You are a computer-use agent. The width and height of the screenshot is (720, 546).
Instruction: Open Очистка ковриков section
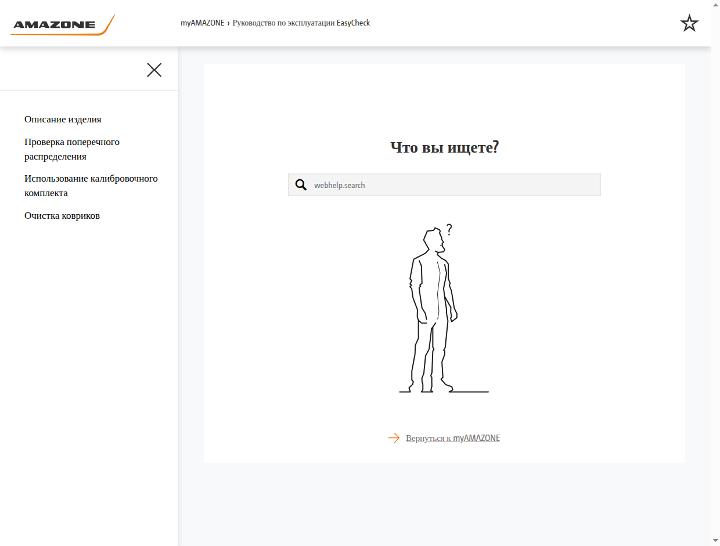(x=62, y=216)
